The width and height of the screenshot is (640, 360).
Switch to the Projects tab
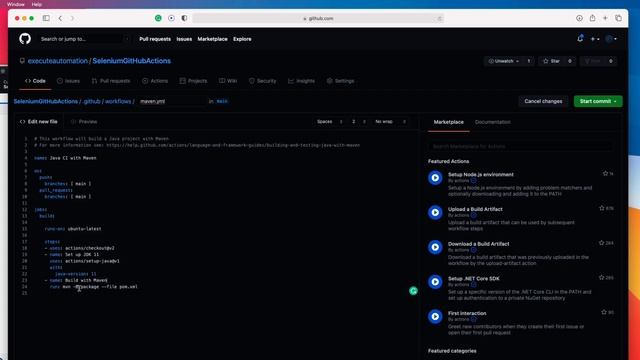(x=193, y=81)
